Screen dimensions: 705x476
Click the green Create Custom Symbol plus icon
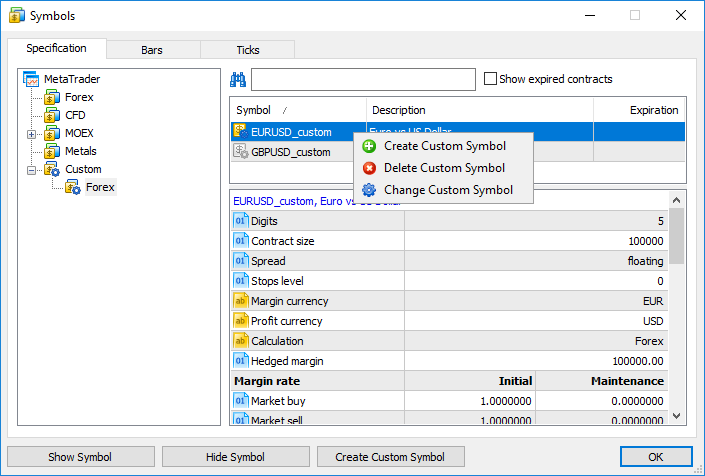[369, 146]
